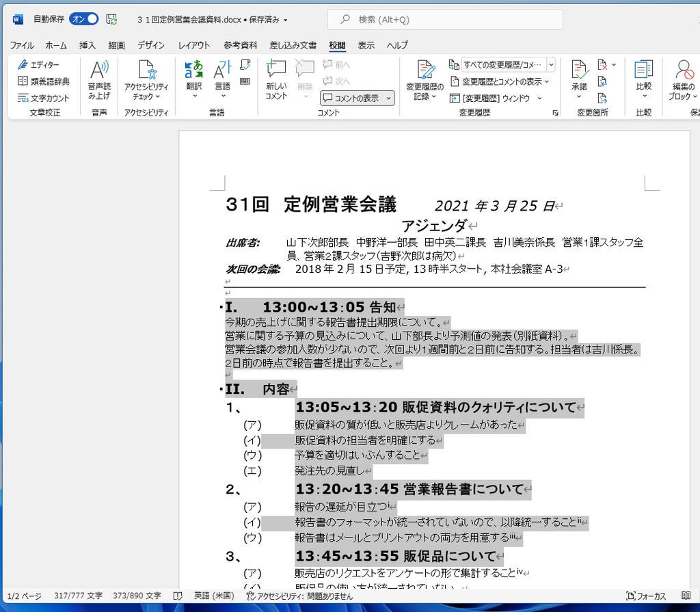700x612 pixels.
Task: Expand the コメントの表示 dropdown arrow
Action: [x=389, y=98]
